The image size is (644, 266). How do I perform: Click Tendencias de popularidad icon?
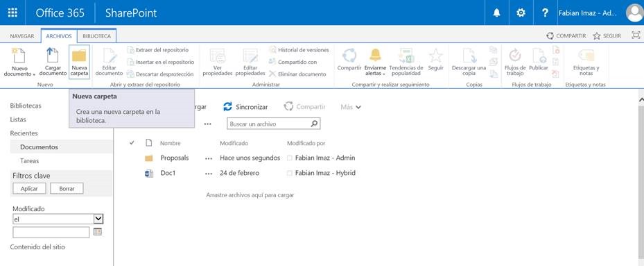click(406, 63)
